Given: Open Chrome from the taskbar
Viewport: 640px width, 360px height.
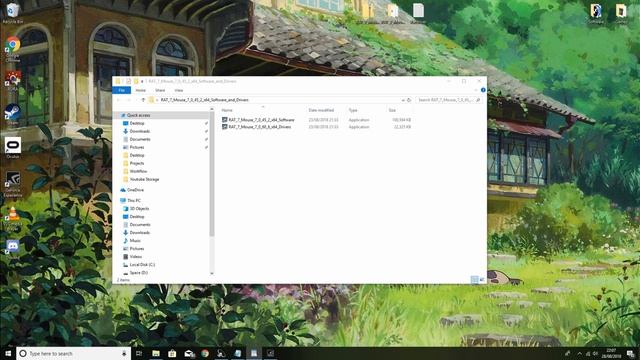Looking at the screenshot, I should [x=205, y=353].
